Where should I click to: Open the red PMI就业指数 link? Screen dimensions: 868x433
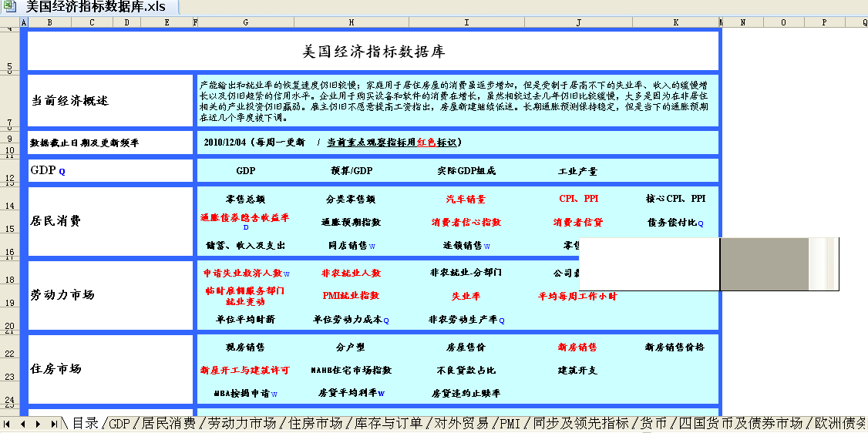click(351, 295)
